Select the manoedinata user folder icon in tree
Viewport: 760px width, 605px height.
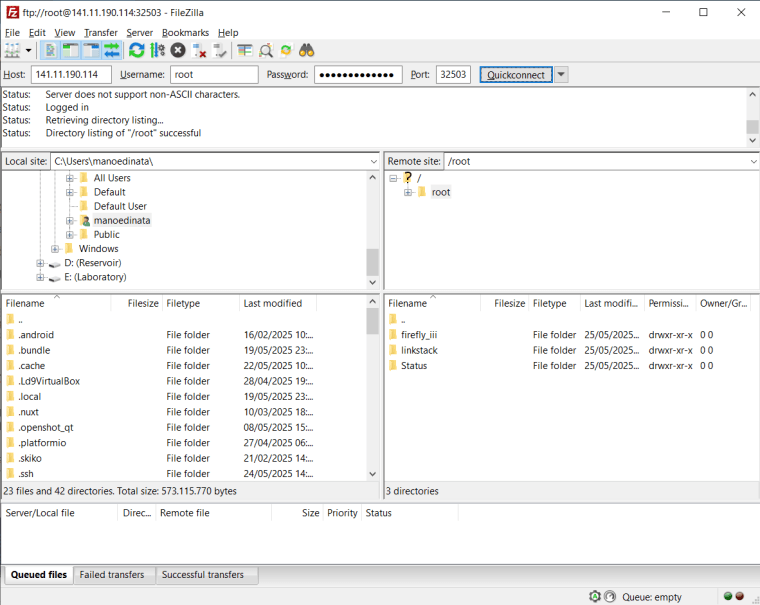click(85, 221)
